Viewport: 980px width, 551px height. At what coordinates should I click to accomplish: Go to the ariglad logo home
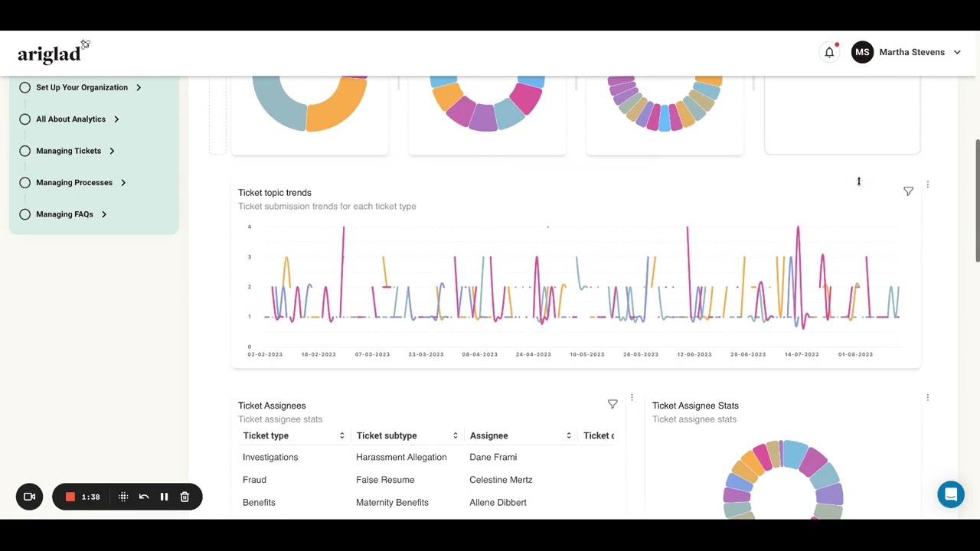(x=54, y=52)
